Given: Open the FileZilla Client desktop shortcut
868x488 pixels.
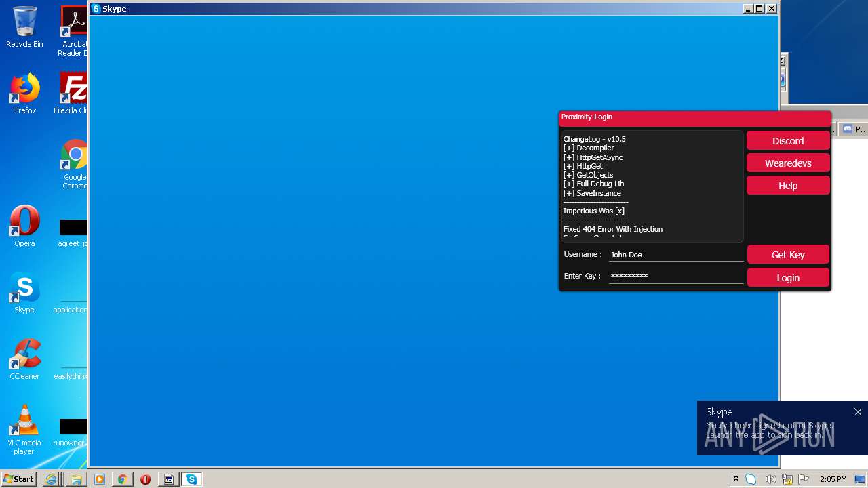Looking at the screenshot, I should (x=72, y=94).
